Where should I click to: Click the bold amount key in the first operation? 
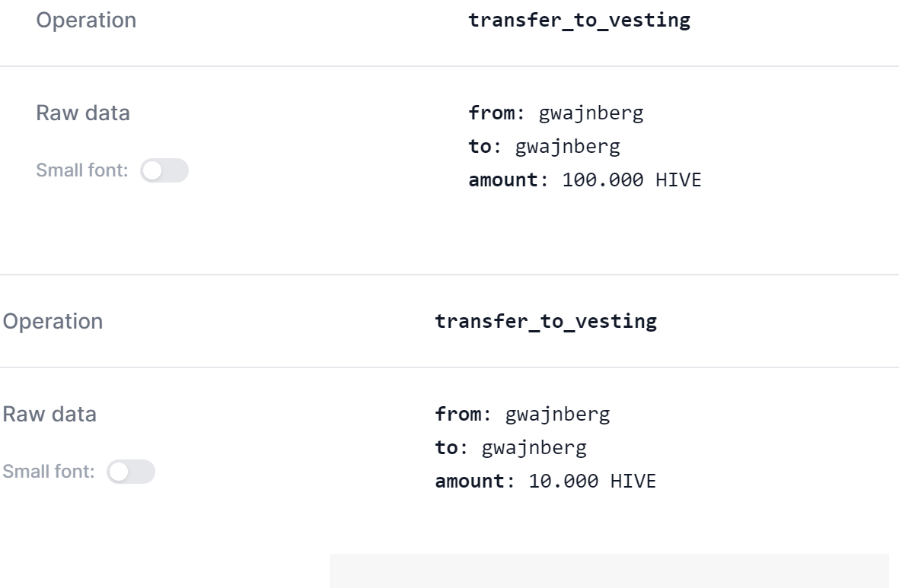[x=503, y=180]
